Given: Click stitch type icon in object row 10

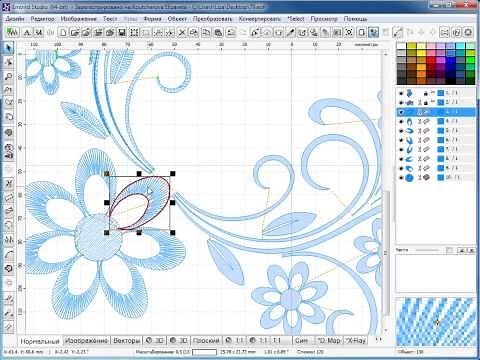Looking at the screenshot, I should click(x=426, y=178).
